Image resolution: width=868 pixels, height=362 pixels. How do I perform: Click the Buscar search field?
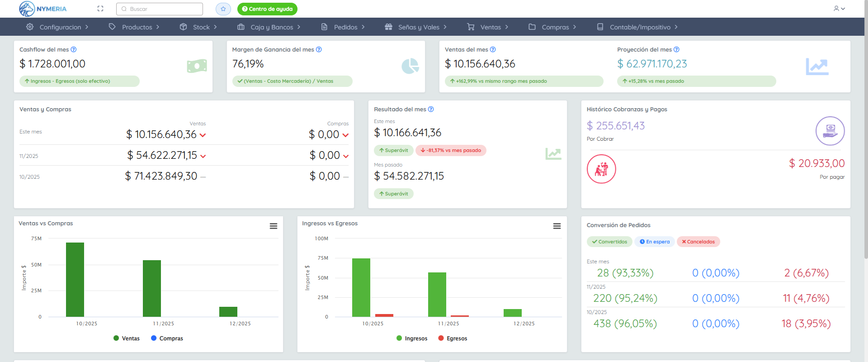point(160,9)
